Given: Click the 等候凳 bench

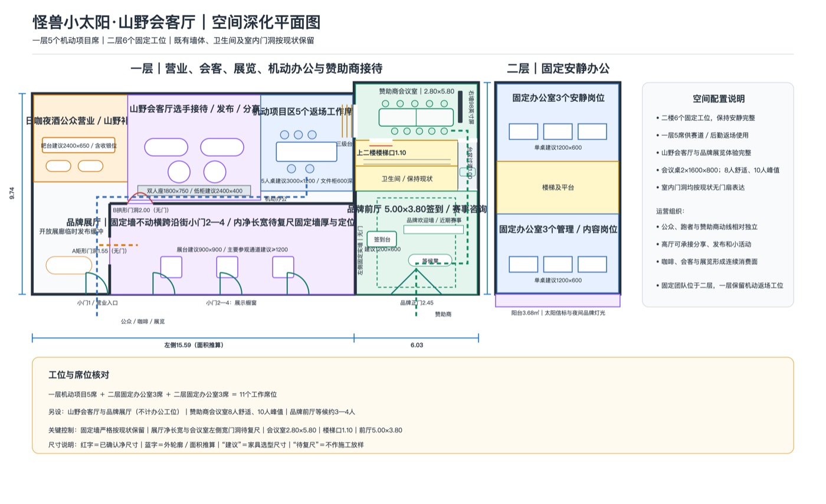Looking at the screenshot, I should pos(430,261).
